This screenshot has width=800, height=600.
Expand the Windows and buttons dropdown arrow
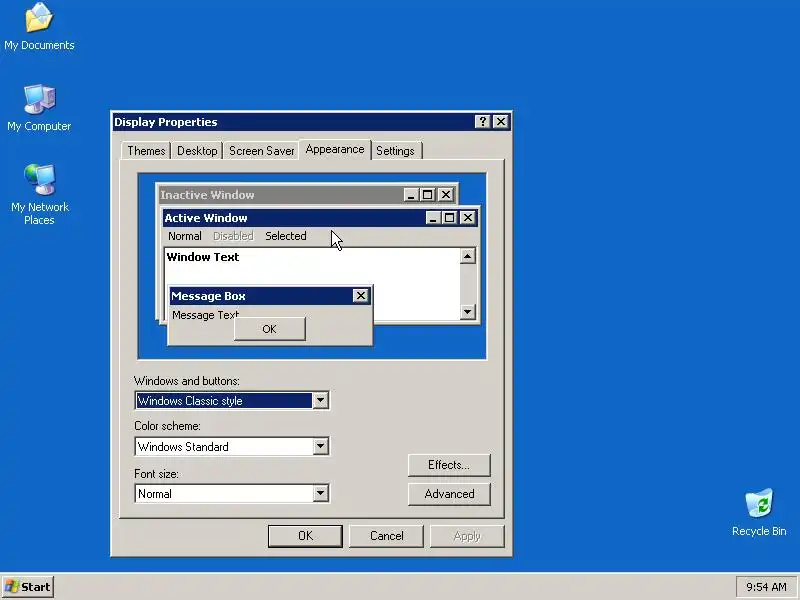point(320,401)
